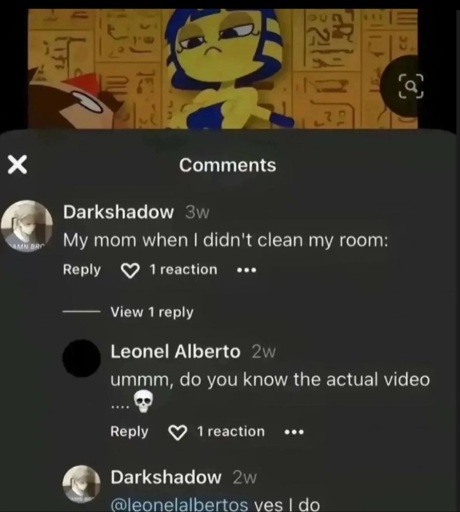Tap the Comments header title
The height and width of the screenshot is (512, 460).
point(228,165)
